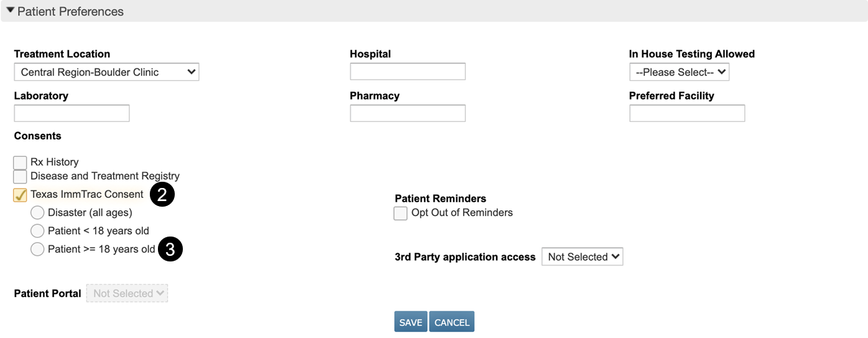The height and width of the screenshot is (338, 868).
Task: Toggle Opt Out of Reminders checkbox
Action: click(400, 214)
